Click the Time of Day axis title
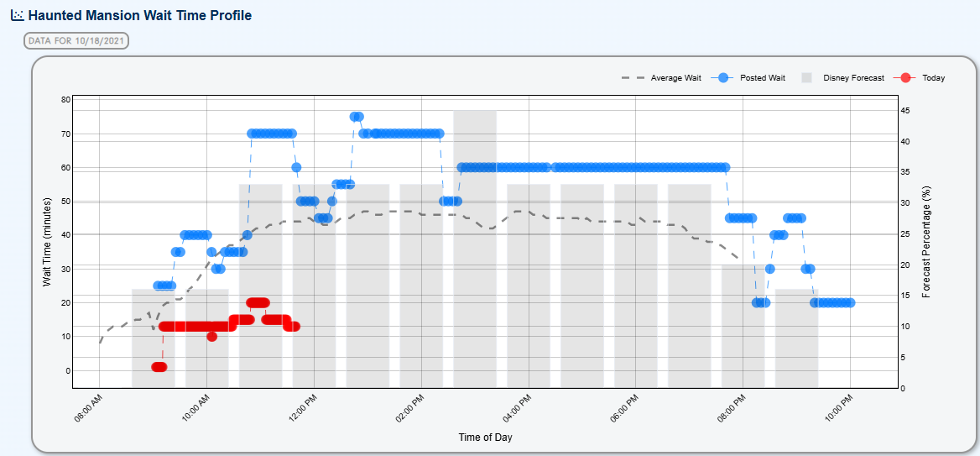The width and height of the screenshot is (980, 456). pyautogui.click(x=485, y=438)
